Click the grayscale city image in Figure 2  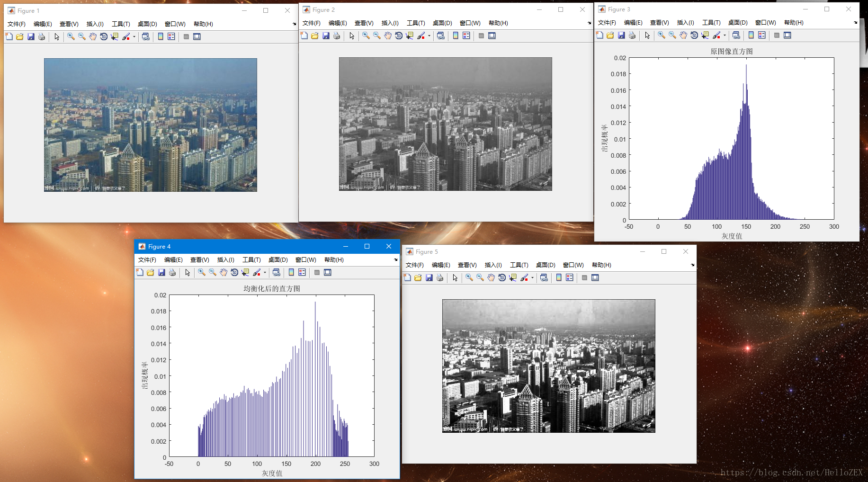click(x=446, y=124)
